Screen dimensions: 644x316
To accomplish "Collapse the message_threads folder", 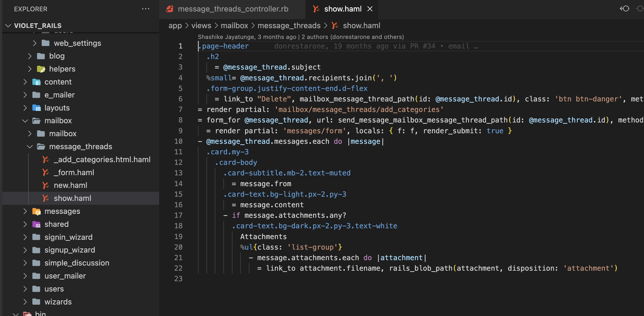I will tap(30, 146).
